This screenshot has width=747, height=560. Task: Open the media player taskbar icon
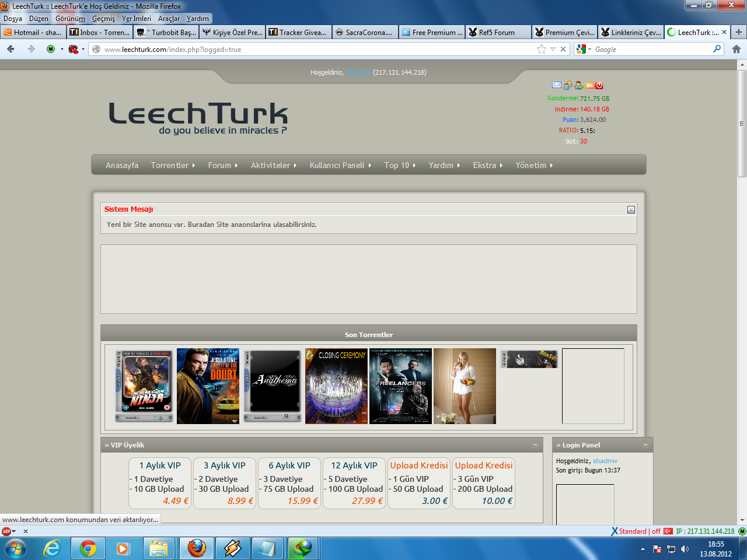coord(123,548)
